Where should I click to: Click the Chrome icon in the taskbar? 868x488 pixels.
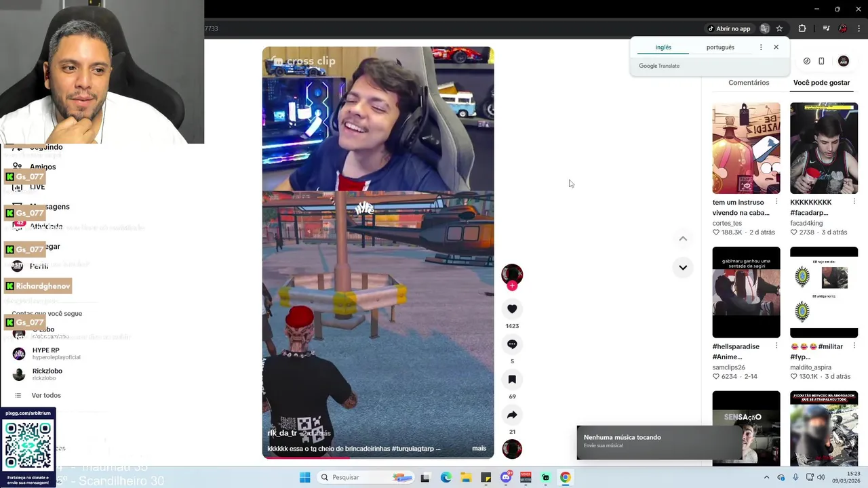pyautogui.click(x=565, y=477)
